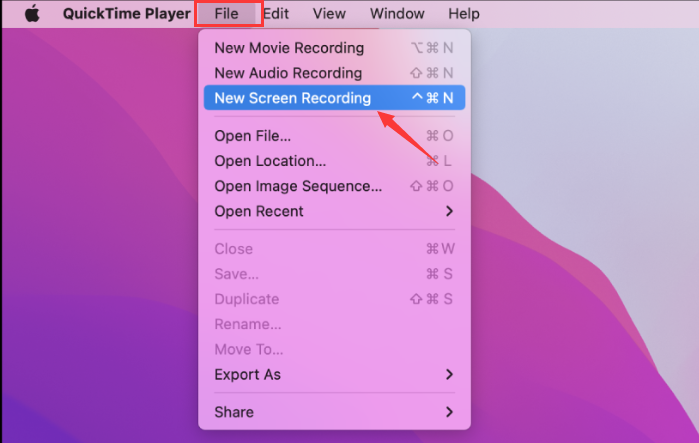This screenshot has height=443, width=699.
Task: Start a New Screen Recording
Action: [x=292, y=98]
